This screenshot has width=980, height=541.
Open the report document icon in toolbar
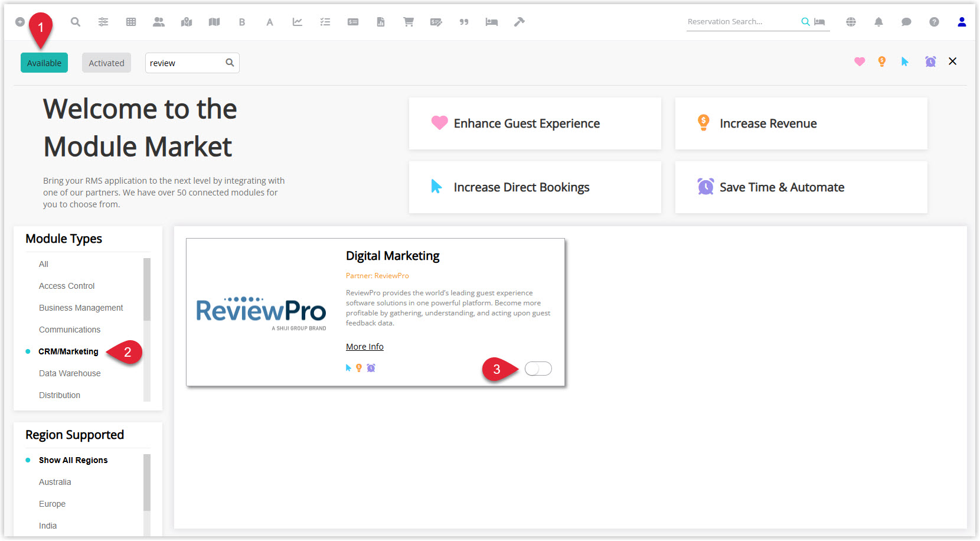[381, 22]
